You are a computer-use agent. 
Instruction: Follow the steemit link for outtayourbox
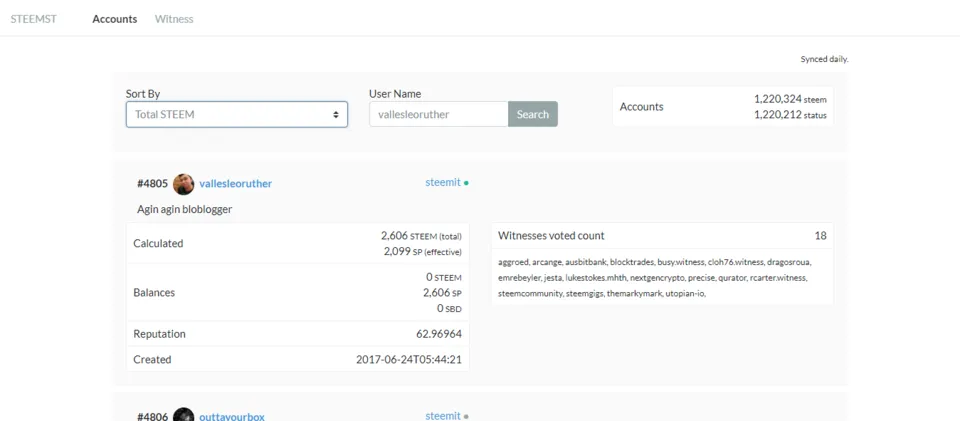click(x=443, y=416)
